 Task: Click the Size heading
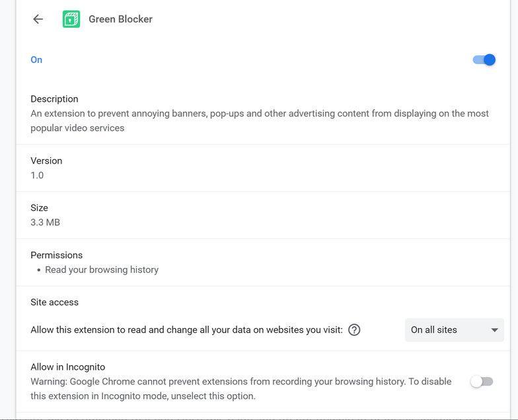tap(39, 208)
